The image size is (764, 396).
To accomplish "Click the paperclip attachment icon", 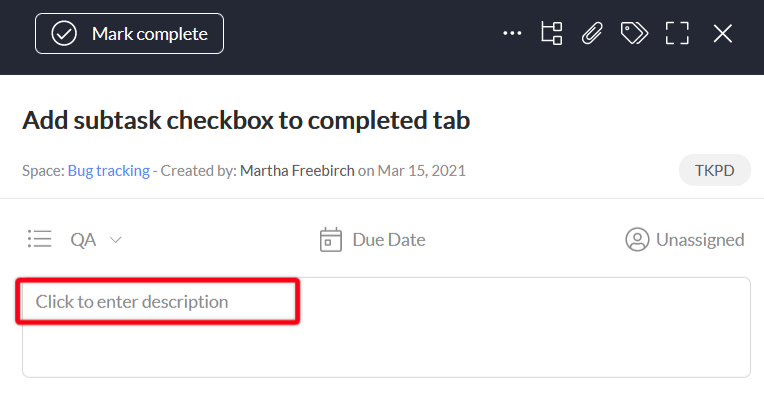I will coord(592,34).
